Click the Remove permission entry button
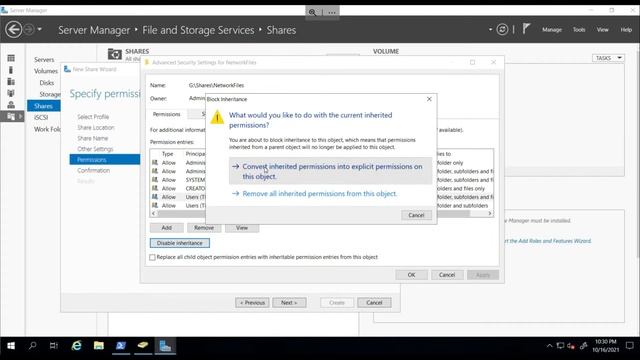The width and height of the screenshot is (640, 360). point(204,228)
